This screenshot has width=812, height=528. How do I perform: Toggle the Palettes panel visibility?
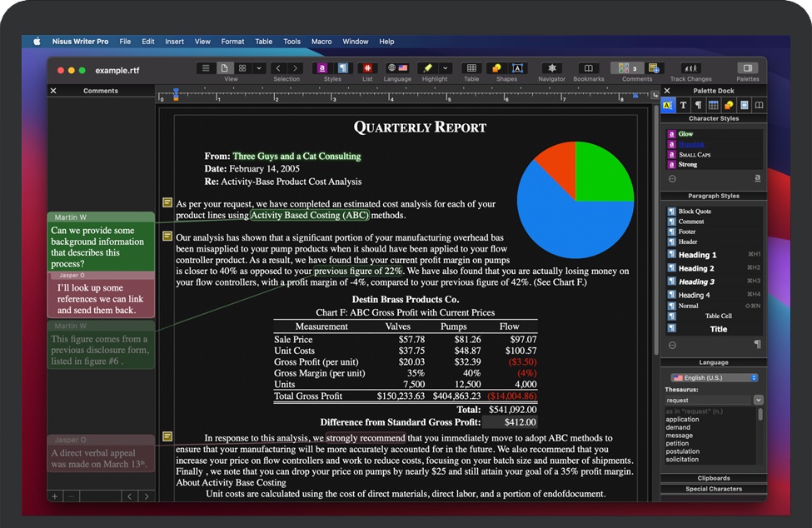(x=747, y=68)
